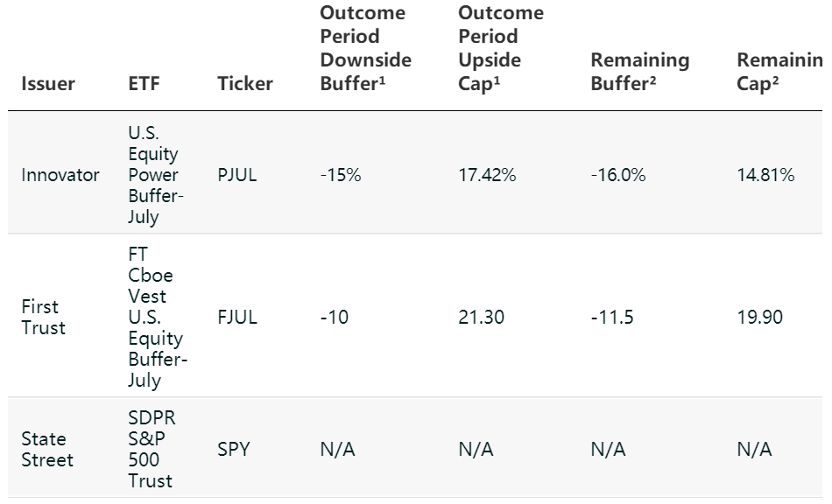Select the Ticker column header
Image resolution: width=832 pixels, height=504 pixels.
245,84
